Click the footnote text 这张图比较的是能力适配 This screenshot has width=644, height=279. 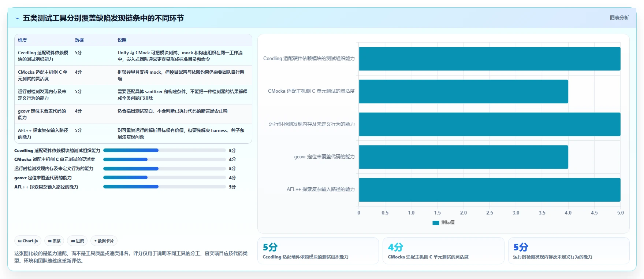tap(131, 257)
